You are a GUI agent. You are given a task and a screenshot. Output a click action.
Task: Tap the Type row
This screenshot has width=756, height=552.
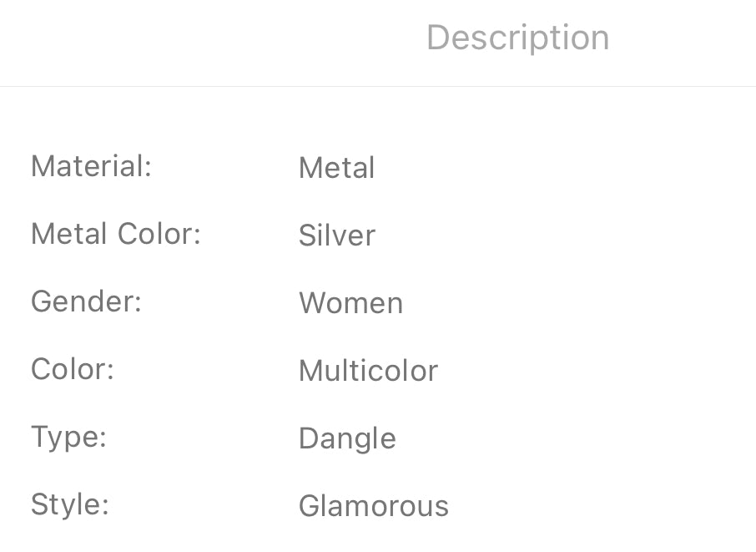[x=378, y=438]
